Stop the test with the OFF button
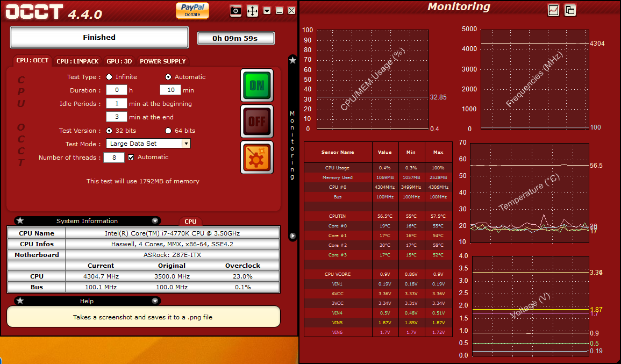621x364 pixels. point(257,121)
